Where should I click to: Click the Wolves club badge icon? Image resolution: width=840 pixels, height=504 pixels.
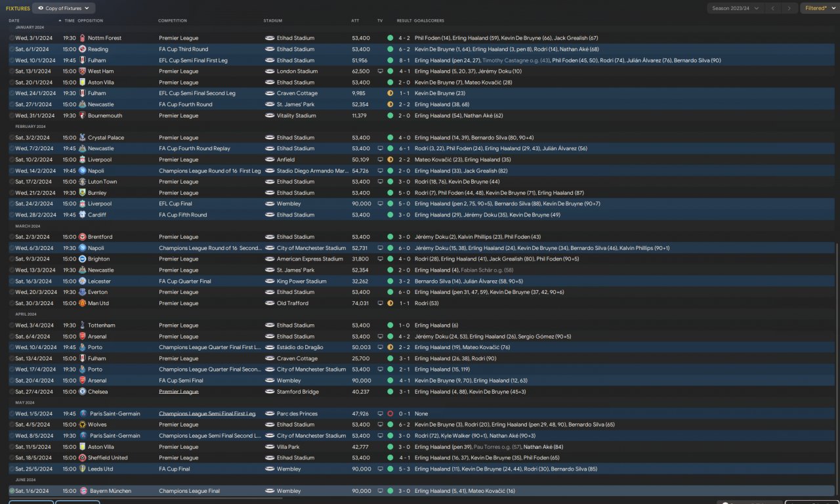click(x=82, y=425)
